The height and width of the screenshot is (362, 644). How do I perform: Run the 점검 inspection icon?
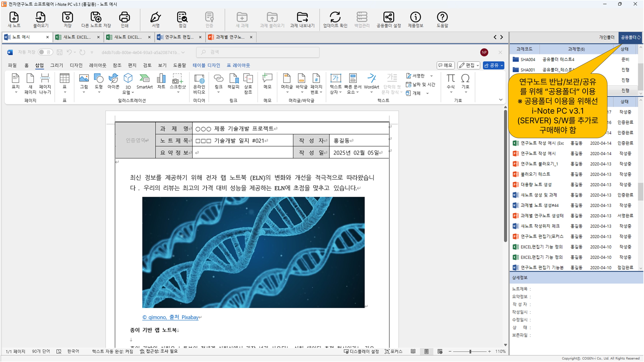click(x=183, y=19)
